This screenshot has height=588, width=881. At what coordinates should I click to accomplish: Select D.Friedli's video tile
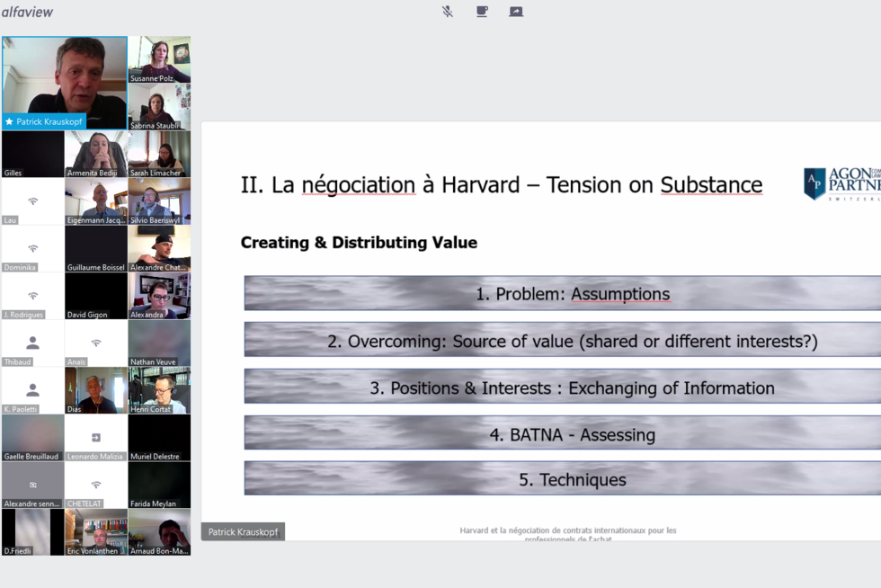click(x=32, y=531)
